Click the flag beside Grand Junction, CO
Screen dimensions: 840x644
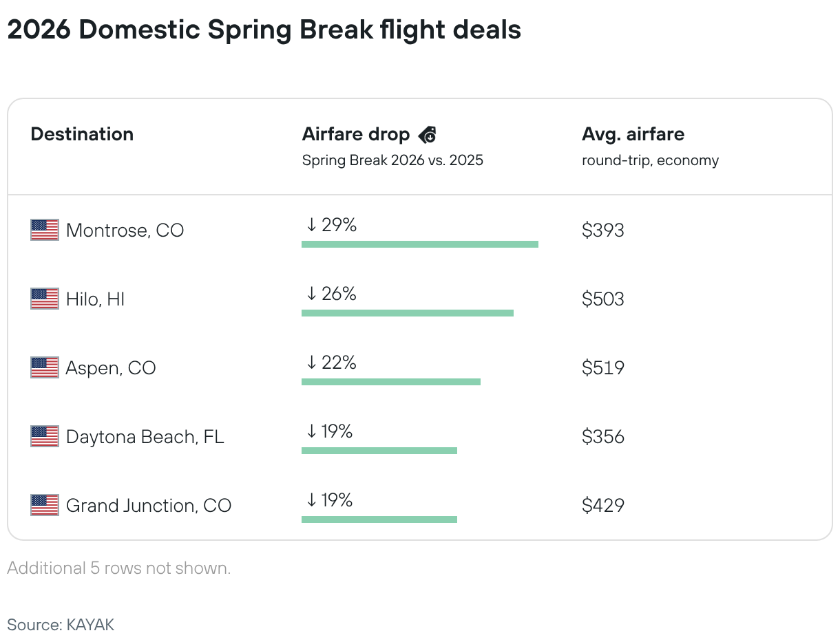45,505
